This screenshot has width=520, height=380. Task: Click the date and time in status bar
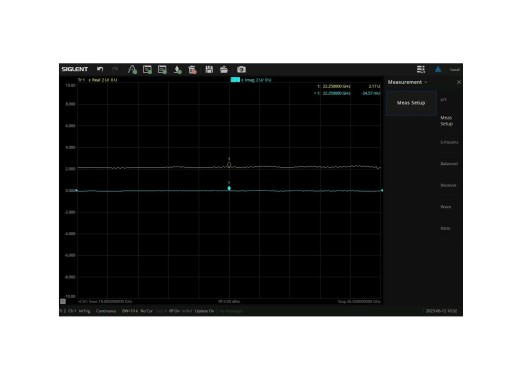(441, 311)
